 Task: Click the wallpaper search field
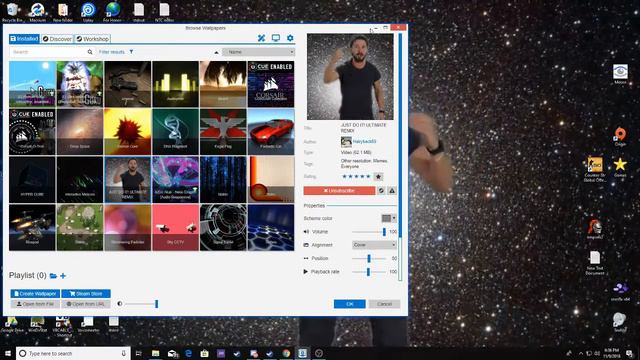pos(49,52)
